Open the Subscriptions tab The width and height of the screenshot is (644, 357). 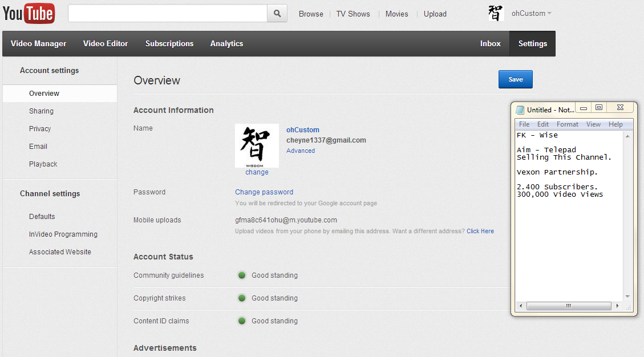click(169, 43)
